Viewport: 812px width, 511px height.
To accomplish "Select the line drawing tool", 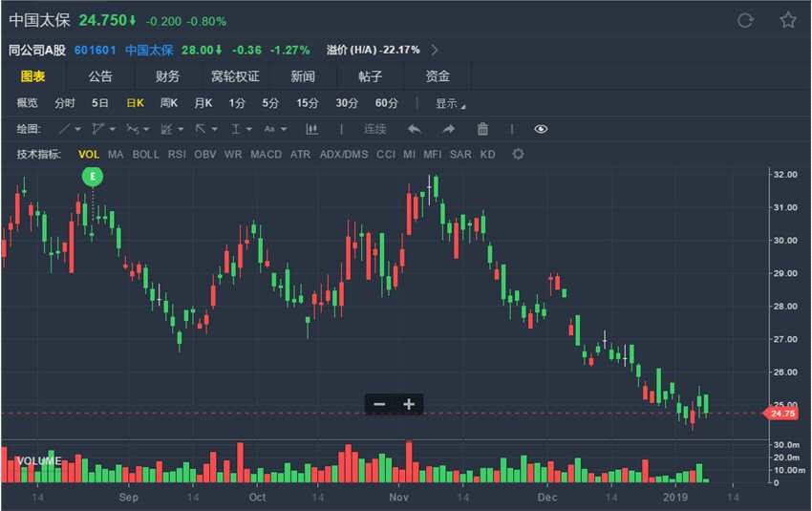I will 64,129.
